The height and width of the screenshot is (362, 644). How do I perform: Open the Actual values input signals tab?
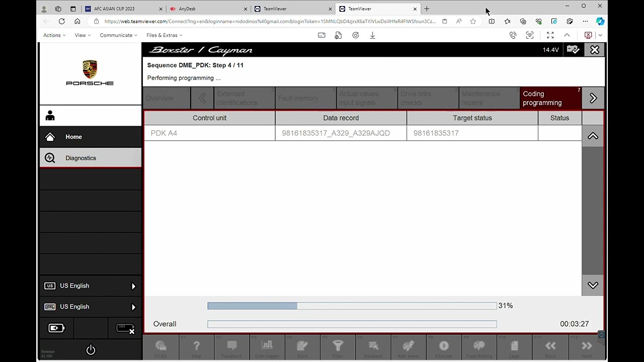[x=367, y=98]
